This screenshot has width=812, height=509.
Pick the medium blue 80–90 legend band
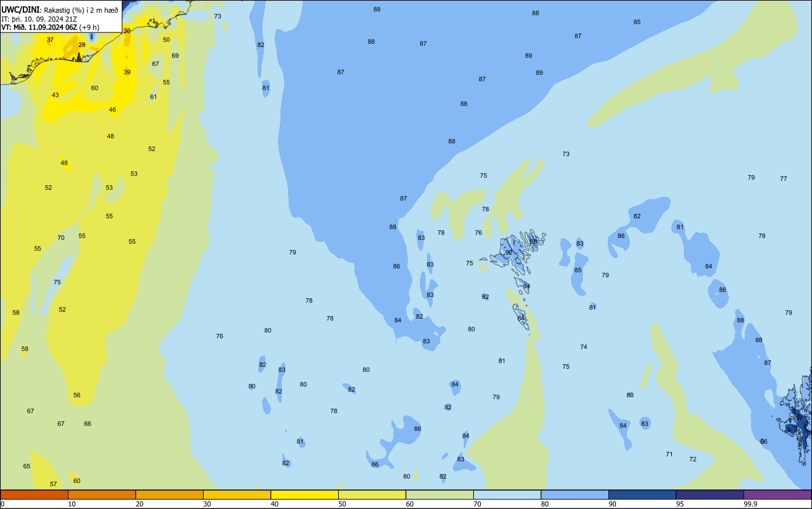(575, 494)
